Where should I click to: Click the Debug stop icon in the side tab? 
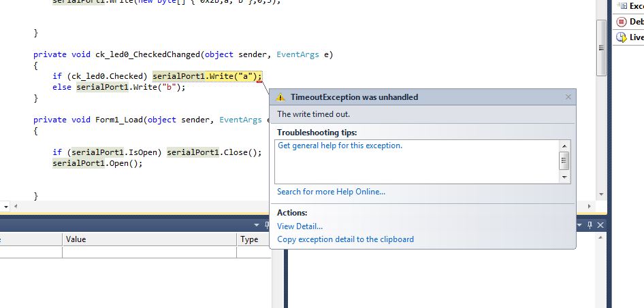pyautogui.click(x=622, y=22)
